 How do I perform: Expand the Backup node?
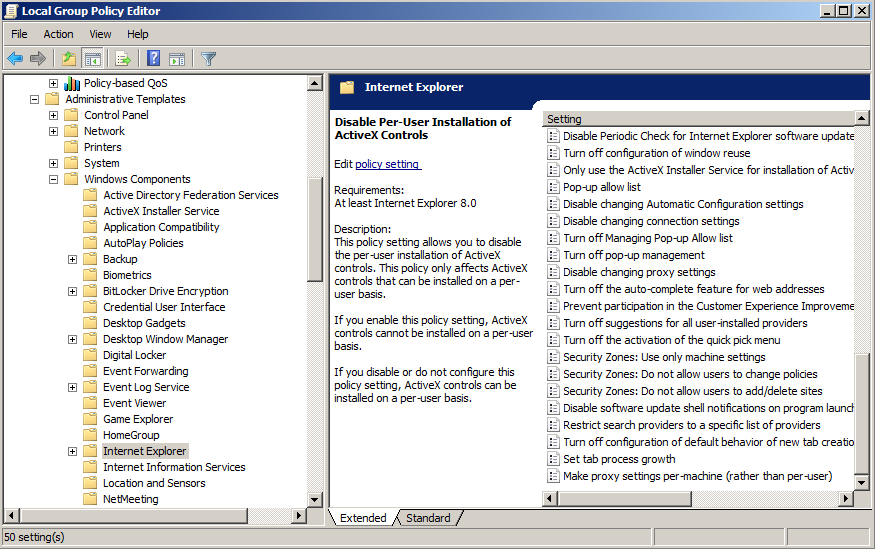pos(73,259)
